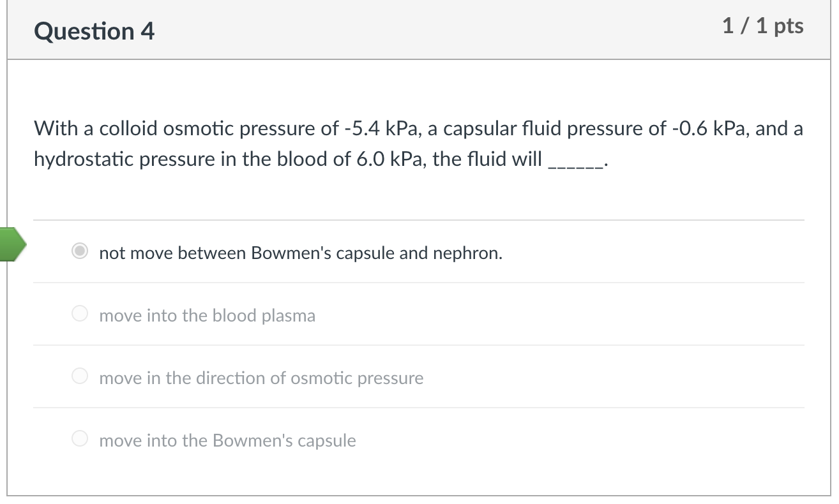Viewport: 839px width, 504px height.
Task: Click the last answer option text label
Action: (x=227, y=440)
